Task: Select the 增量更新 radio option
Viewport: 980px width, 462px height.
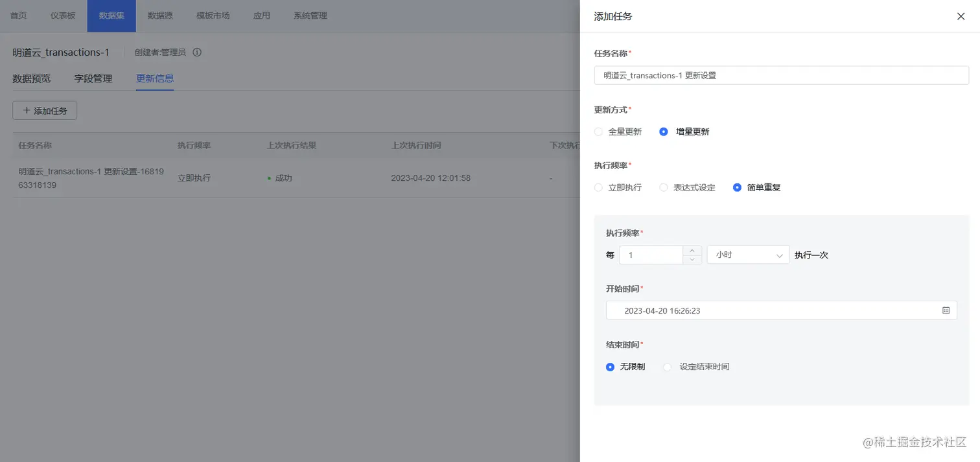Action: coord(684,132)
